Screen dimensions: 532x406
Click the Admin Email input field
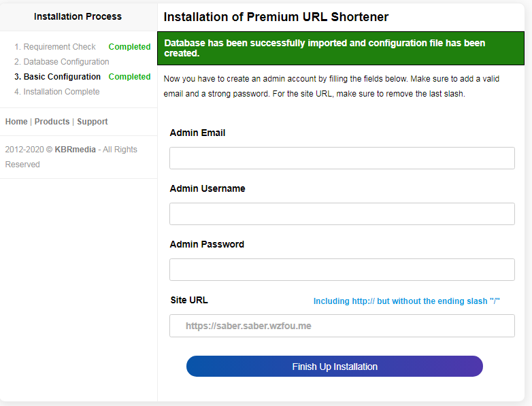tap(342, 158)
